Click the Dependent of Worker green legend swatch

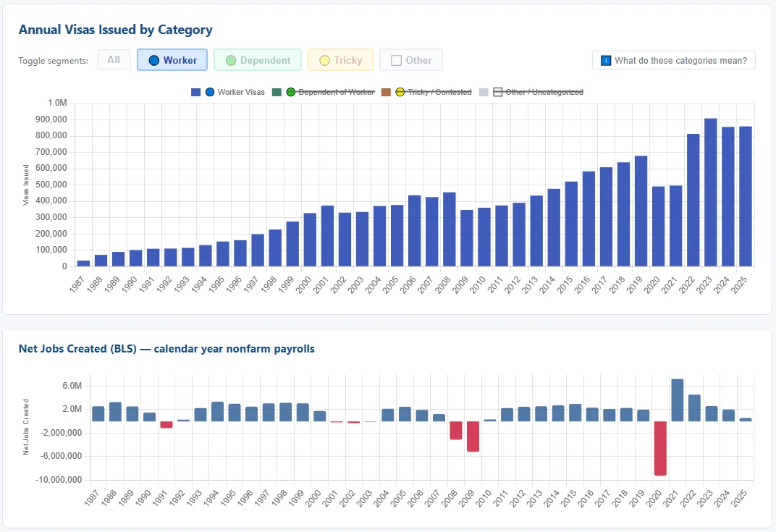click(277, 92)
